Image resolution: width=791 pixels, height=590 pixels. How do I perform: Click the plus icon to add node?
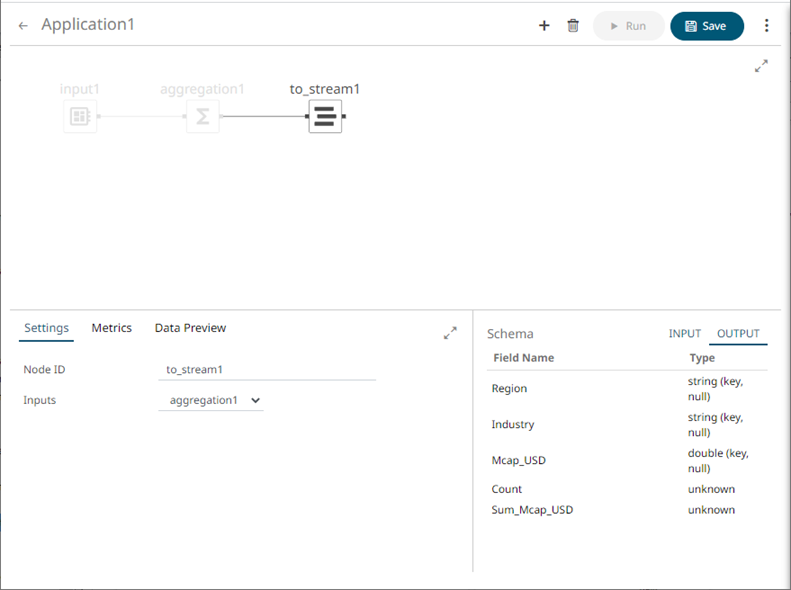click(544, 26)
